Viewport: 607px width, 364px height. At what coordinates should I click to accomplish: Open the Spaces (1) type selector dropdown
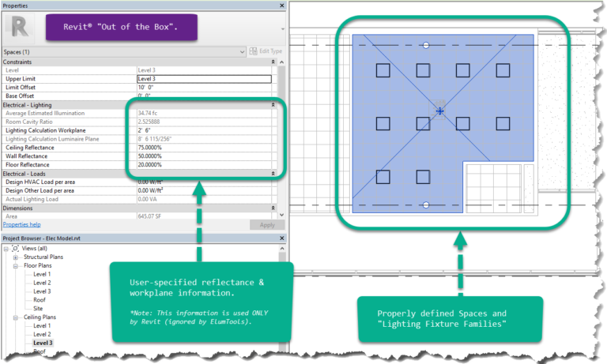124,52
